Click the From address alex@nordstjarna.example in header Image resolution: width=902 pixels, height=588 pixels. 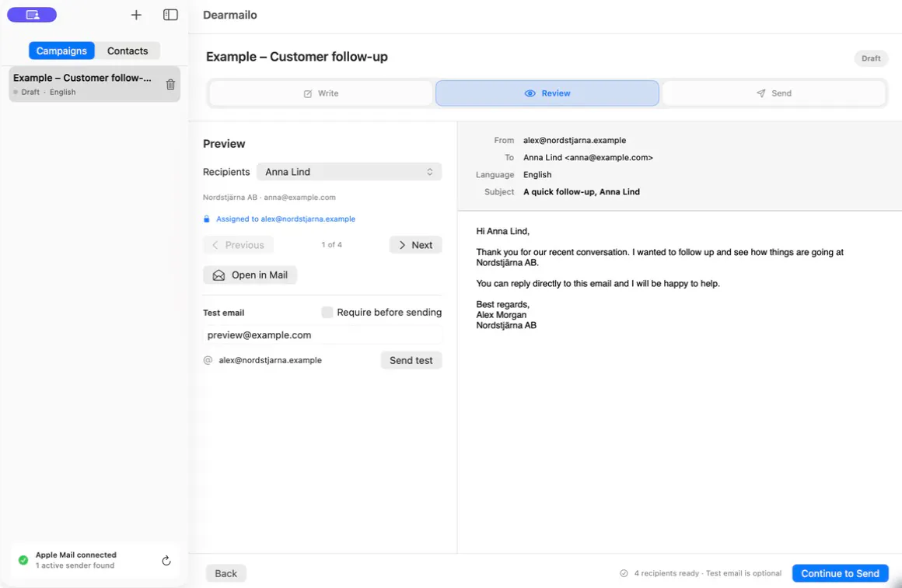click(574, 140)
